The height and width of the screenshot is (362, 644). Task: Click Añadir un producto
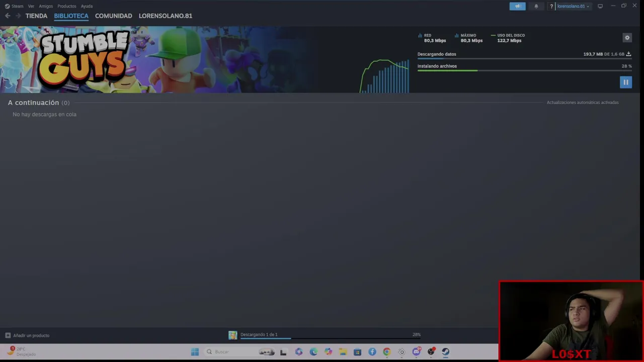point(31,335)
